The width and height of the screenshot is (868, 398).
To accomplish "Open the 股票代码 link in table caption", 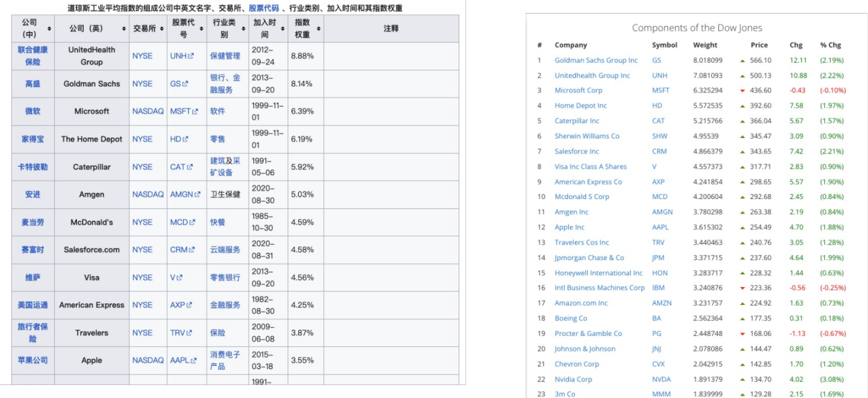I will tap(263, 8).
